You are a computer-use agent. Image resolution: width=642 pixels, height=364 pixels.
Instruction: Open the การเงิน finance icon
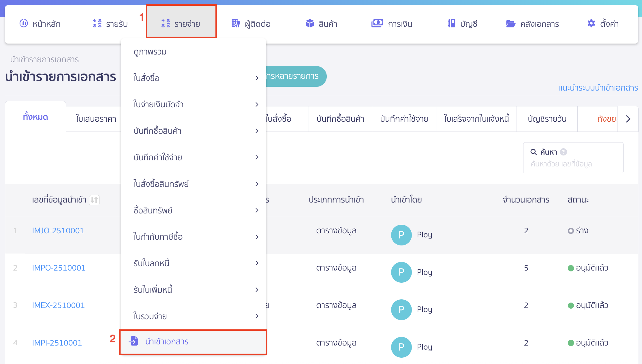(x=378, y=24)
